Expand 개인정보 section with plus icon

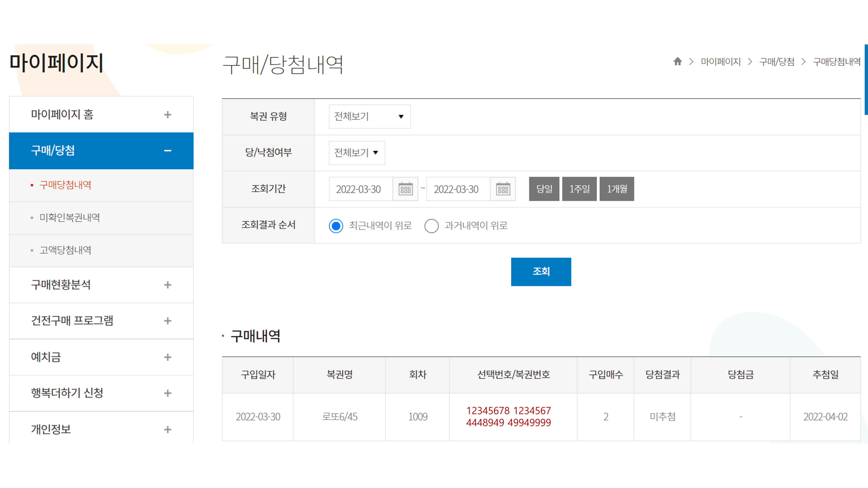pyautogui.click(x=168, y=429)
